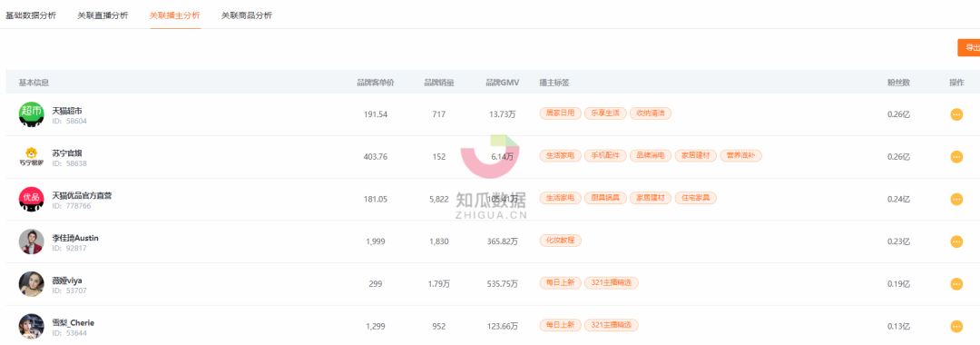Switch to the 基础数据分析 tab
The width and height of the screenshot is (980, 345).
(31, 15)
